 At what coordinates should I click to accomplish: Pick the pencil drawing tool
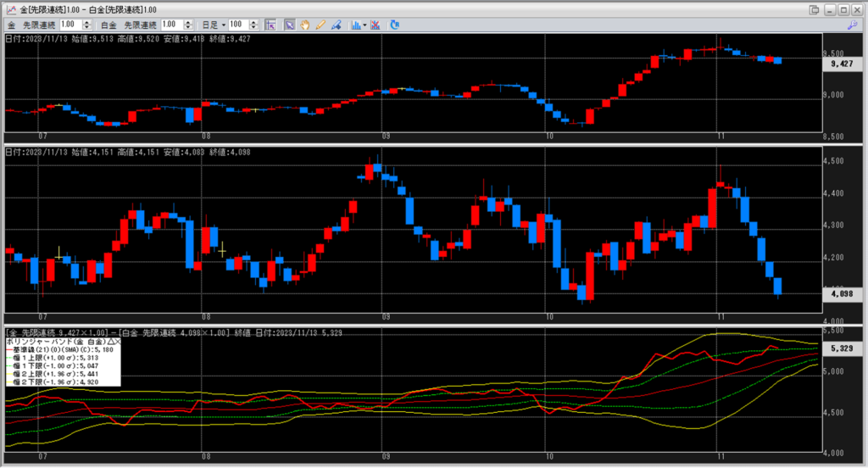(320, 25)
